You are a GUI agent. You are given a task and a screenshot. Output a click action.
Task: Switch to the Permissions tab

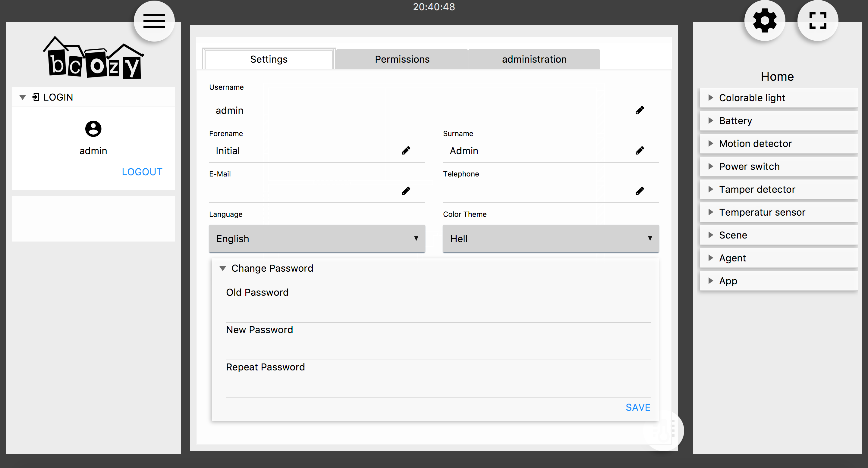click(x=402, y=59)
